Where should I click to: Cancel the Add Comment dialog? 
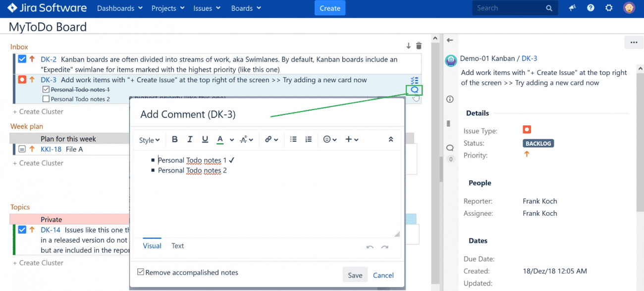point(383,275)
